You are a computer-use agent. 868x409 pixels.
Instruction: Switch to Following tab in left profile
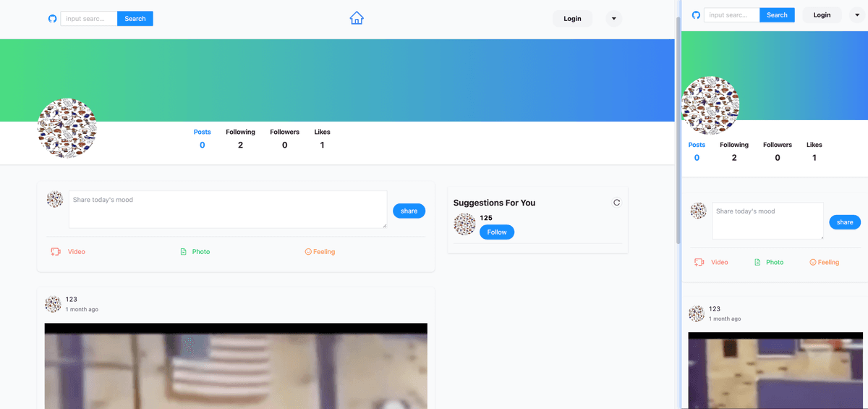(x=240, y=138)
